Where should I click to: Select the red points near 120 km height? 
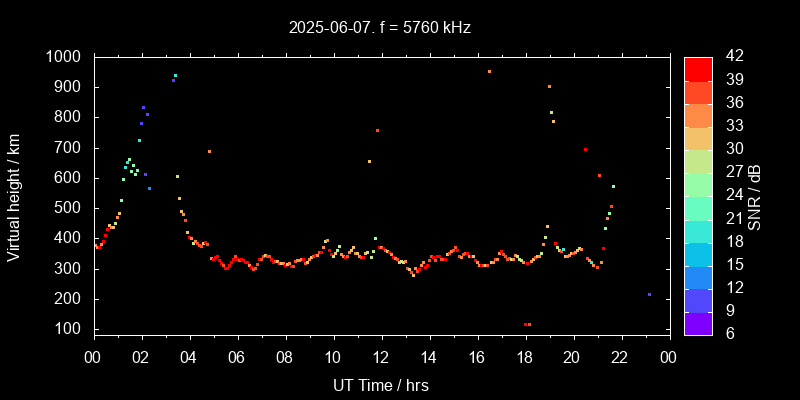pyautogui.click(x=527, y=324)
